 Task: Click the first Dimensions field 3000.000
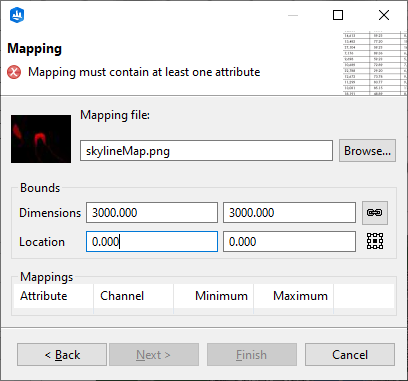coord(152,212)
